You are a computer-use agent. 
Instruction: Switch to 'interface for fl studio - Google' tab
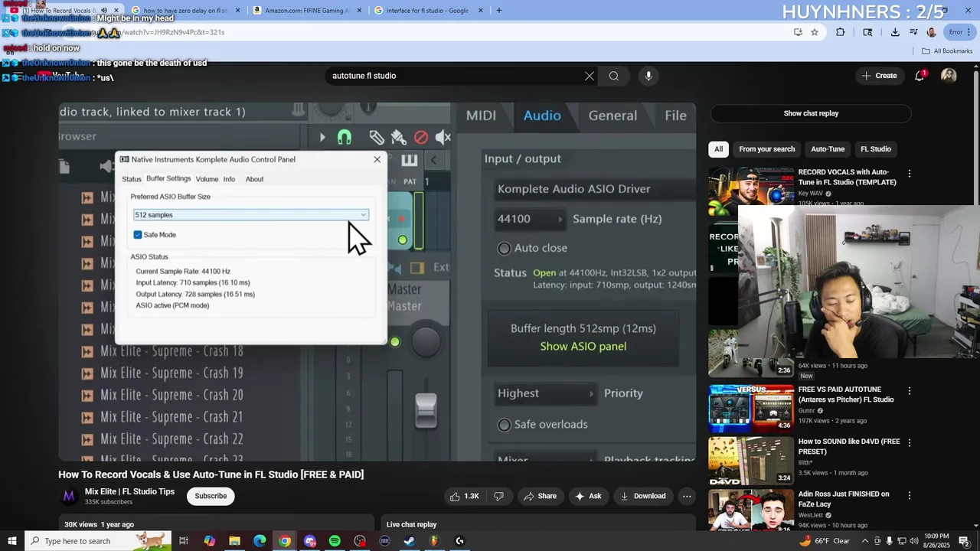click(427, 11)
